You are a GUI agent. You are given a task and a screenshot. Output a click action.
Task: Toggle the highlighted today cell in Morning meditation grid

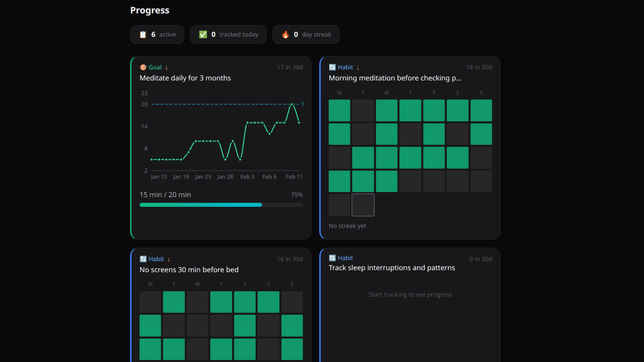(x=363, y=205)
